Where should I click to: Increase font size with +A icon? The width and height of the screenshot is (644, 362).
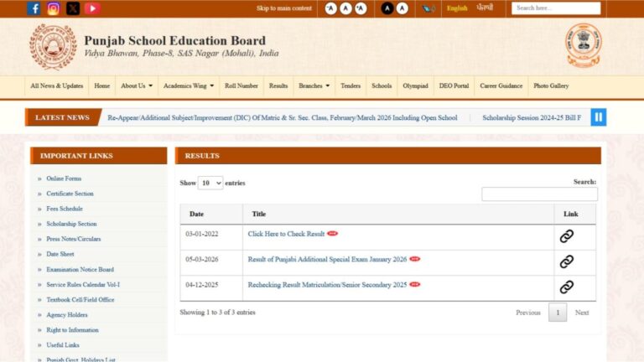pos(361,8)
